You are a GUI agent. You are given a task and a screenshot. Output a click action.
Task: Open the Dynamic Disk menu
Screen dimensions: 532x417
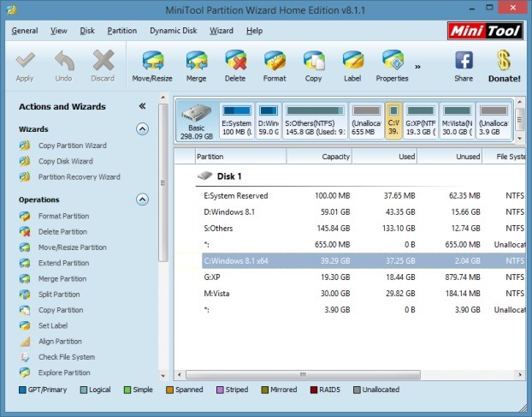(x=174, y=31)
